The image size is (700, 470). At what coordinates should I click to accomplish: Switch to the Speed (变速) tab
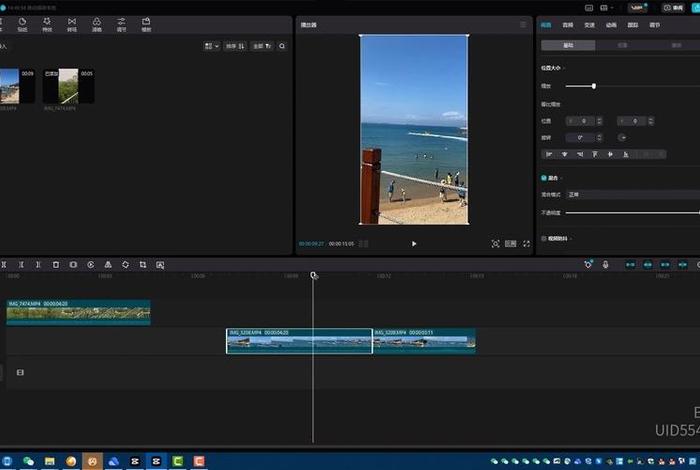[589, 25]
